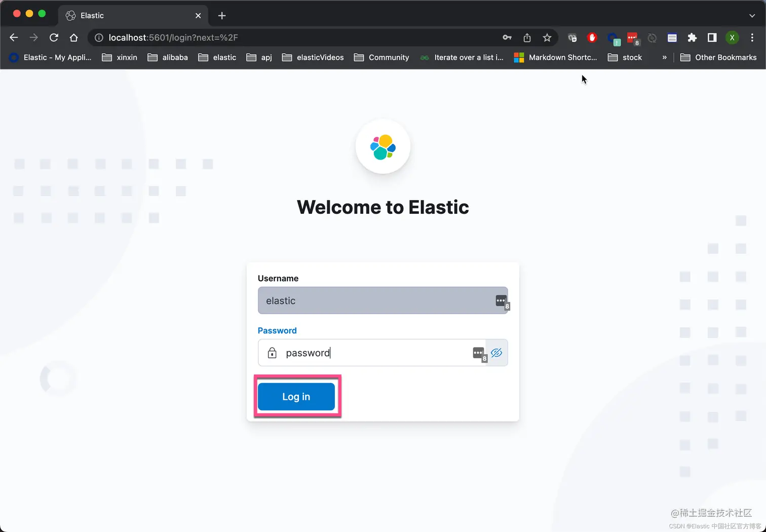Screen dimensions: 766x532
Task: Open password manager icon in Username field
Action: (502, 301)
